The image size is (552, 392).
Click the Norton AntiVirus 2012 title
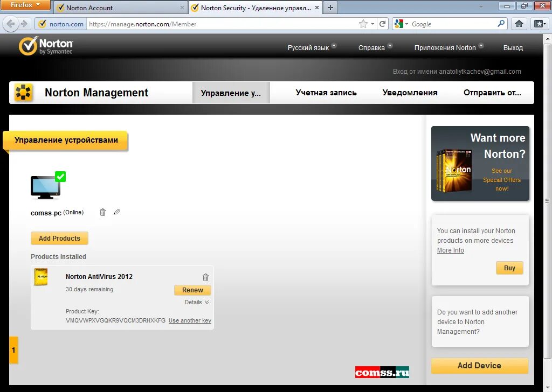[x=99, y=277]
